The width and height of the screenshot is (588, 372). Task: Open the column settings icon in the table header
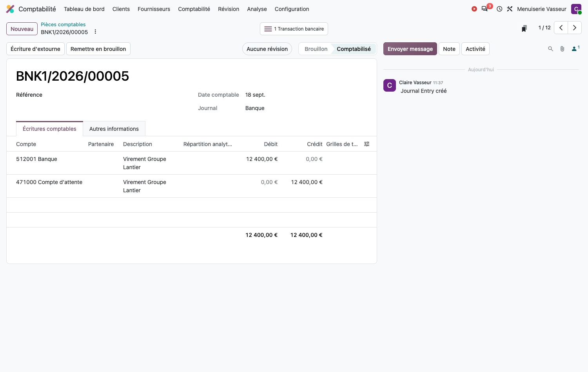coord(367,144)
